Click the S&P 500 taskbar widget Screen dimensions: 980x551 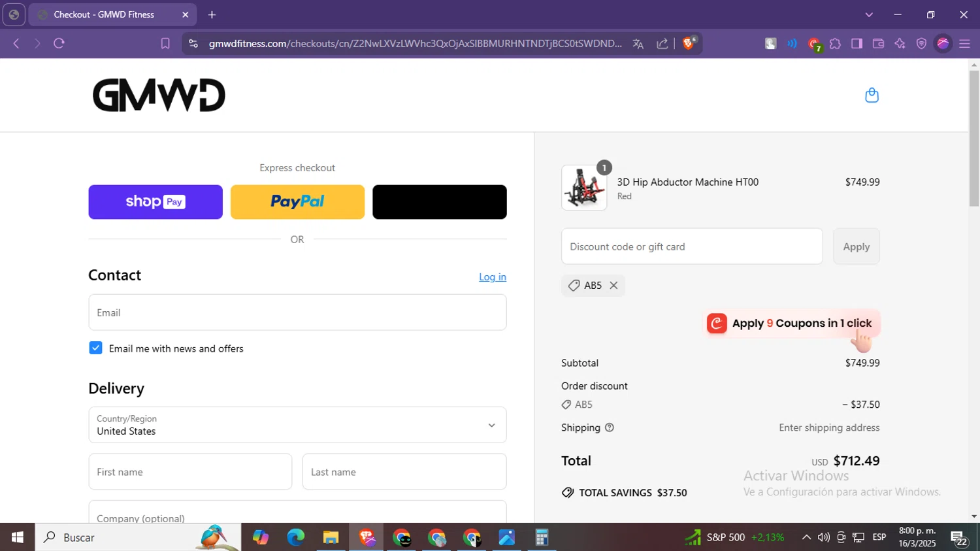734,537
